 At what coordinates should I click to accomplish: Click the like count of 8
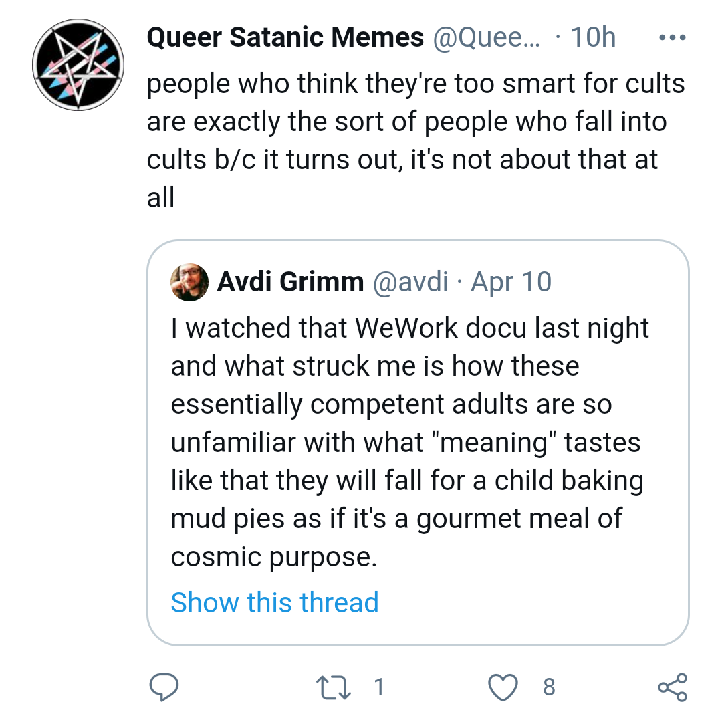[x=549, y=687]
